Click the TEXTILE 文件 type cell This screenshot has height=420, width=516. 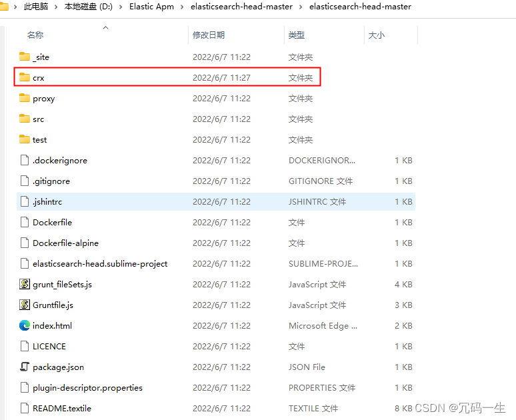313,409
